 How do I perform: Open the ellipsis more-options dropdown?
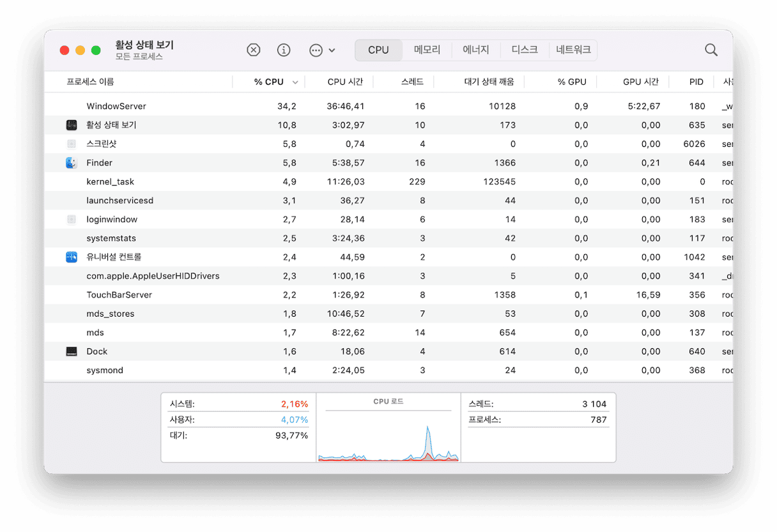point(321,50)
